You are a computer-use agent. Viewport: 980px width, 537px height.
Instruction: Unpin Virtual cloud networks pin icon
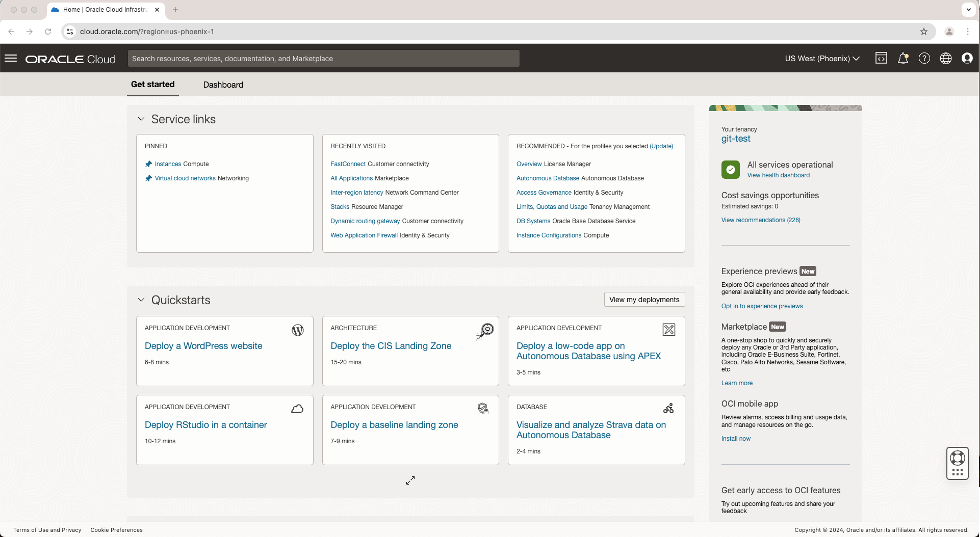(x=148, y=178)
